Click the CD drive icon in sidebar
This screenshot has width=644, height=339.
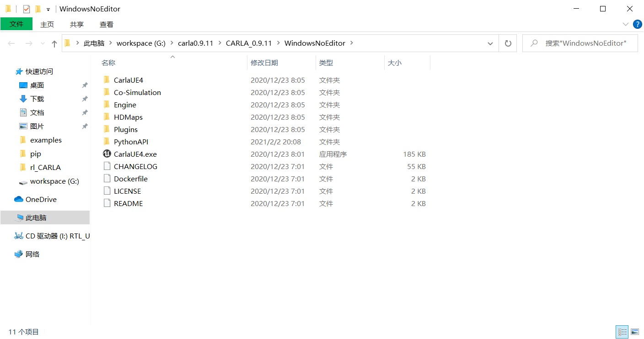click(19, 236)
